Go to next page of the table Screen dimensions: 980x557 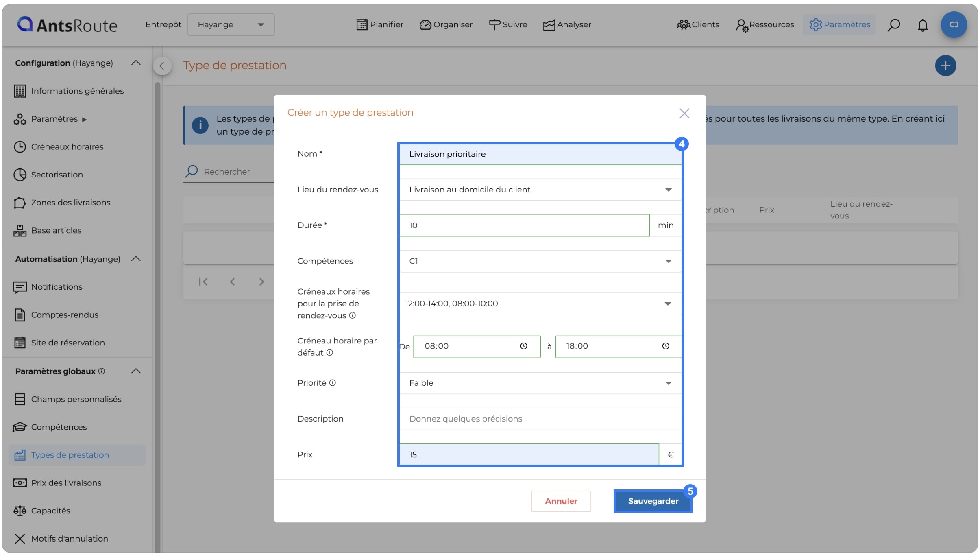point(261,282)
